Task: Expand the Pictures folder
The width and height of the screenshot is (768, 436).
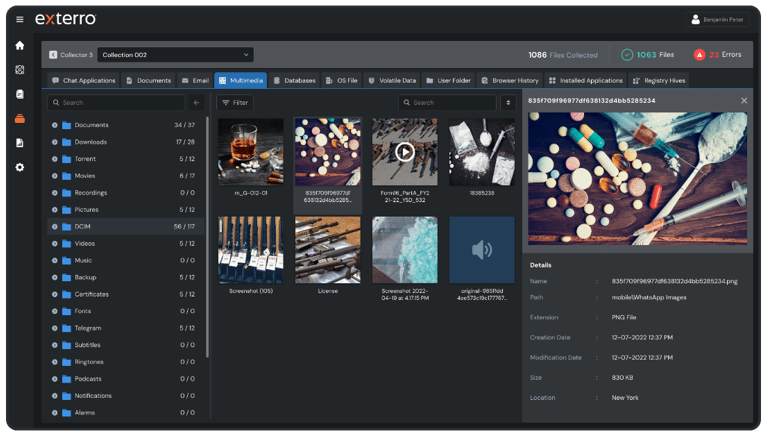Action: 54,210
